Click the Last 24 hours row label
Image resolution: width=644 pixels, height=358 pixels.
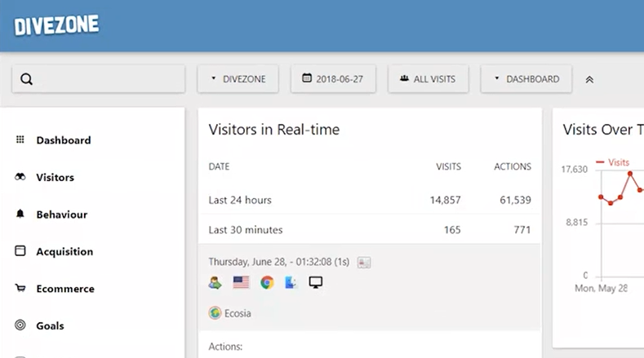(240, 200)
